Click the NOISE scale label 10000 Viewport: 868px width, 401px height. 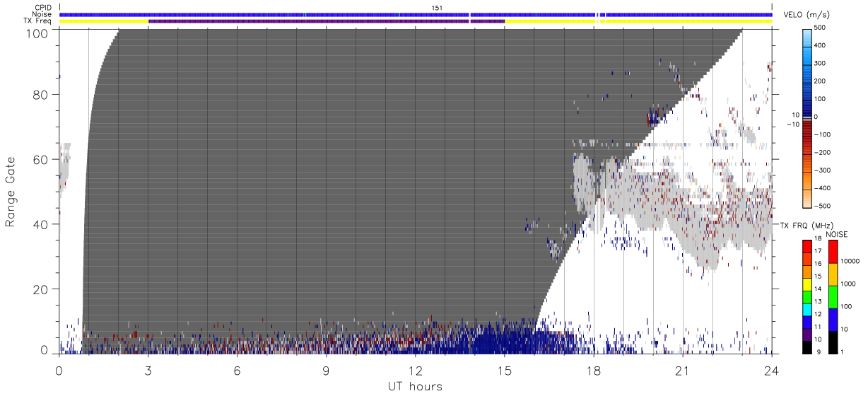point(849,260)
